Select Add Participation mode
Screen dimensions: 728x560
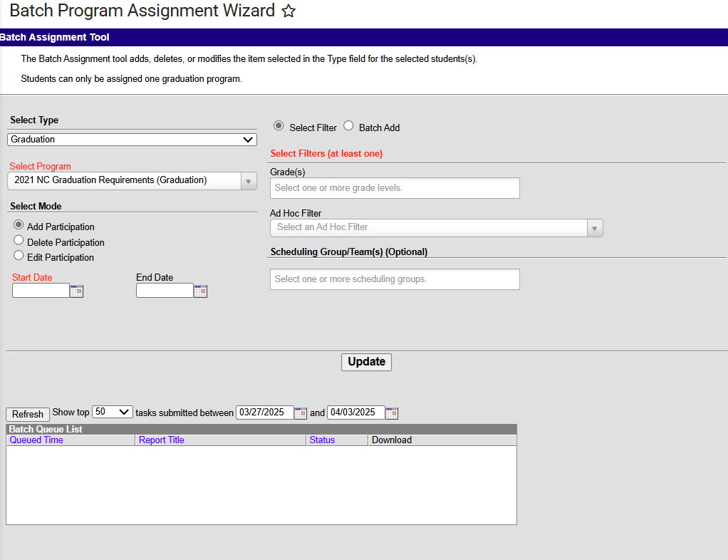pos(19,224)
